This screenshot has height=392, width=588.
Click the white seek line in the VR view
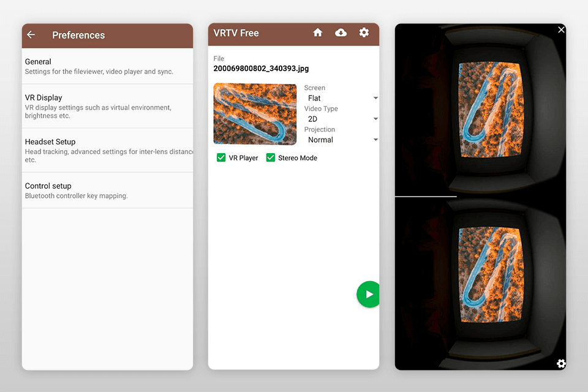(426, 197)
